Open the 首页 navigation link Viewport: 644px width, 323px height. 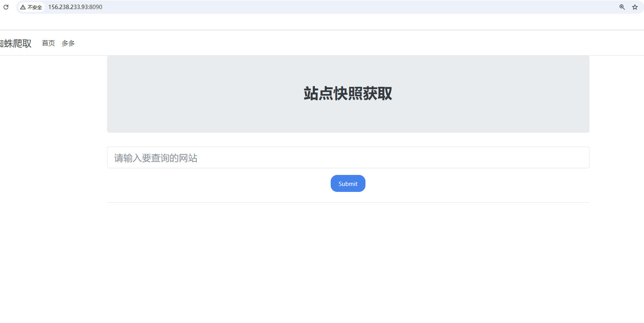tap(49, 43)
